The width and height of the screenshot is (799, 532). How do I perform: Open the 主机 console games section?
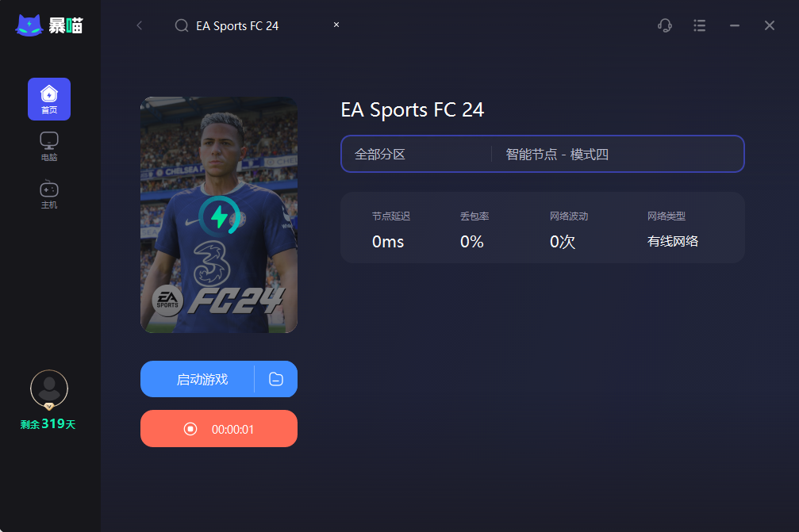(x=49, y=194)
